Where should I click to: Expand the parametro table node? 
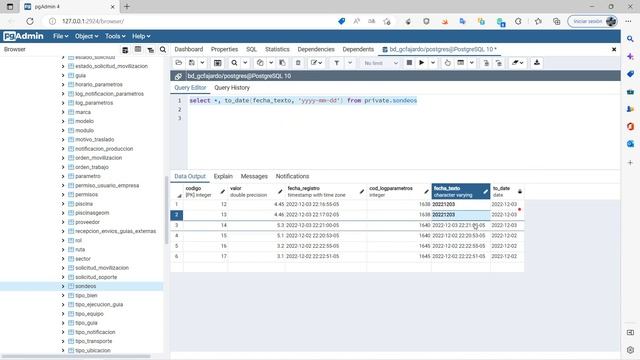(63, 176)
